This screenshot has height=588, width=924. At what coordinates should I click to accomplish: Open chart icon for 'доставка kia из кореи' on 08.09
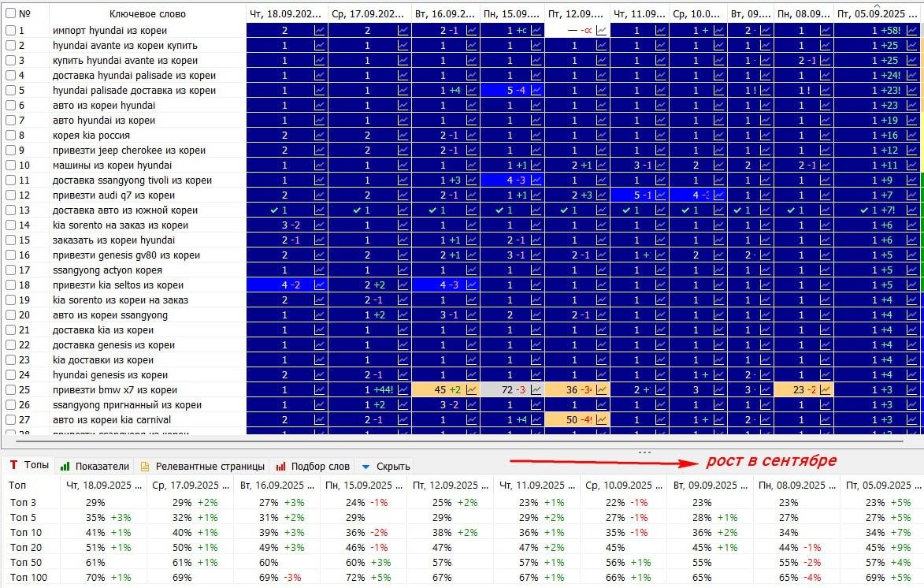(825, 329)
